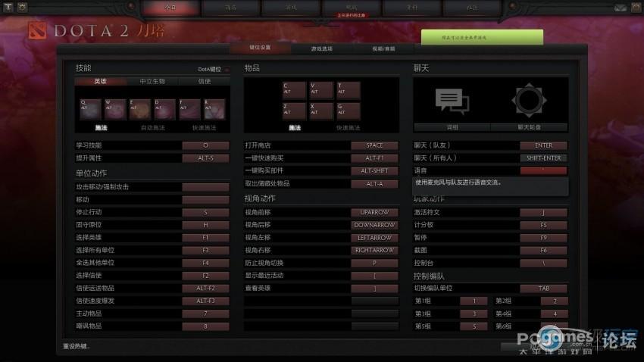Set the empty 移动 key field
This screenshot has width=644, height=362.
pos(206,199)
